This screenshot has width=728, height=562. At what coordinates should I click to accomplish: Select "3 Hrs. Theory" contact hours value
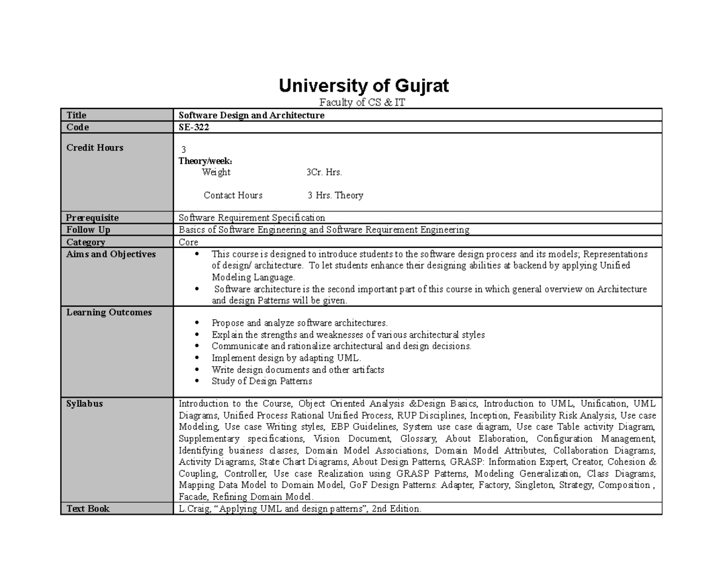tap(334, 195)
